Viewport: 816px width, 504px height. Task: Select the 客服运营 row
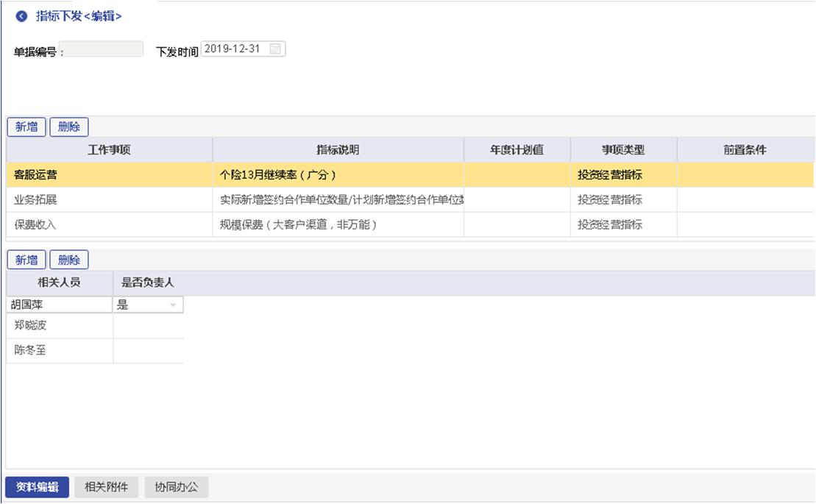coord(109,175)
